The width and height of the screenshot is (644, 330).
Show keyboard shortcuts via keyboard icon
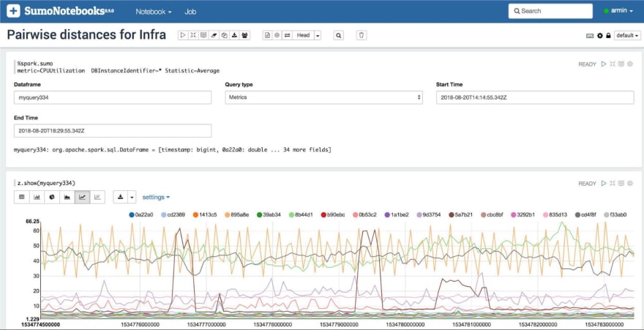coord(590,36)
